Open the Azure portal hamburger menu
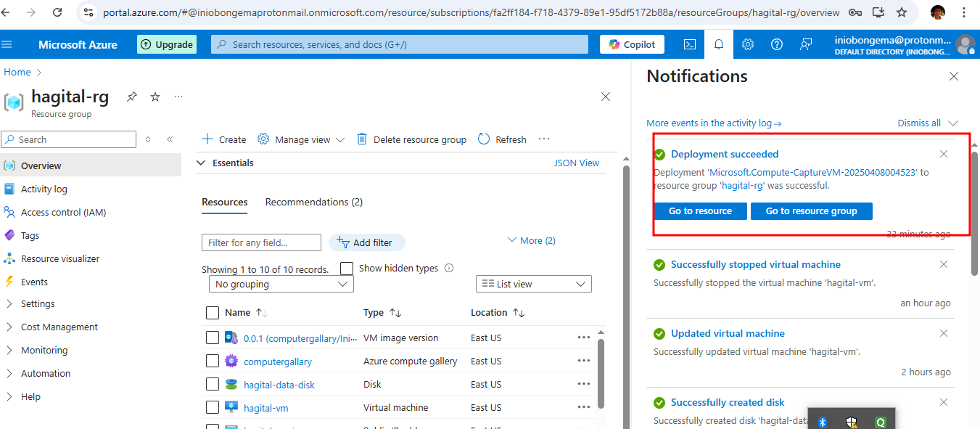Viewport: 980px width, 429px height. [x=7, y=44]
